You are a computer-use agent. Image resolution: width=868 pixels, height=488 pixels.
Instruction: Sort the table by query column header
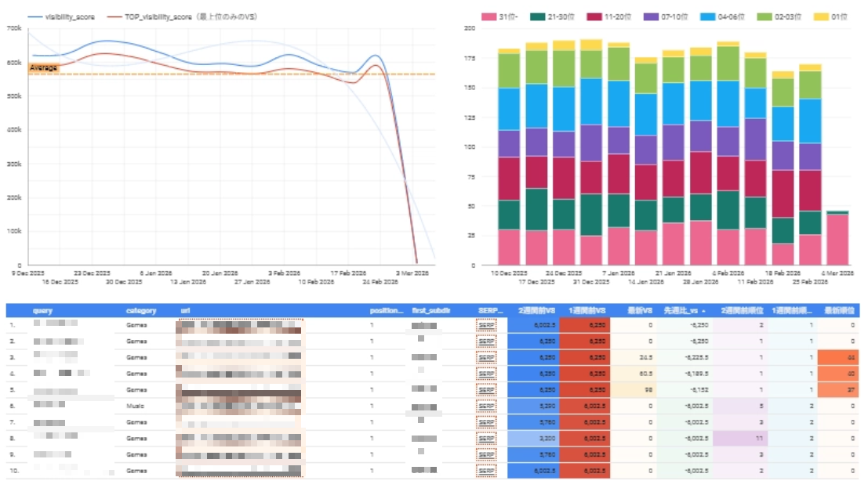(43, 311)
